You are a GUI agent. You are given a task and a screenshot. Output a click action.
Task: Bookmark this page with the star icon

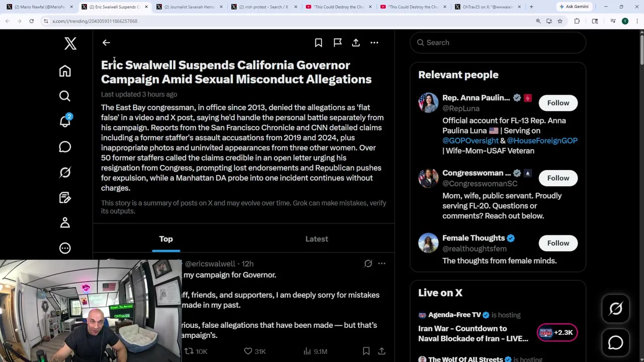click(559, 21)
